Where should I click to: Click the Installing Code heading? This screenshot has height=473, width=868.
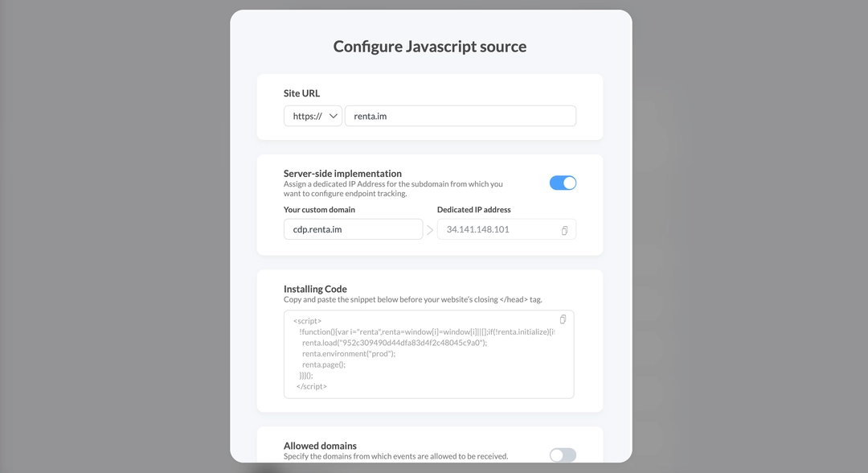315,289
